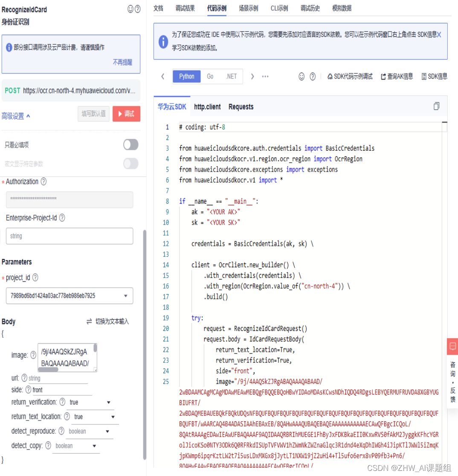Viewport: 458px width, 476px height.
Task: Switch to the 调试历史 tab
Action: 310,8
